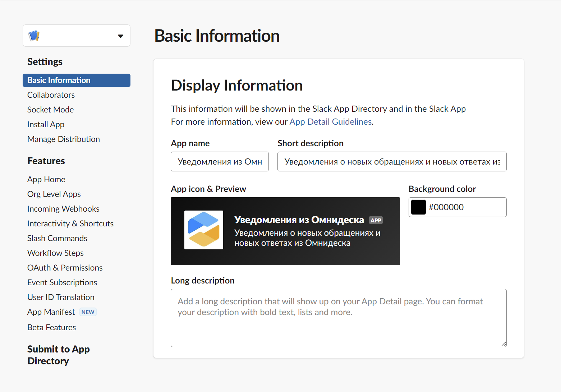
Task: Follow the App Detail Guidelines link
Action: point(331,122)
